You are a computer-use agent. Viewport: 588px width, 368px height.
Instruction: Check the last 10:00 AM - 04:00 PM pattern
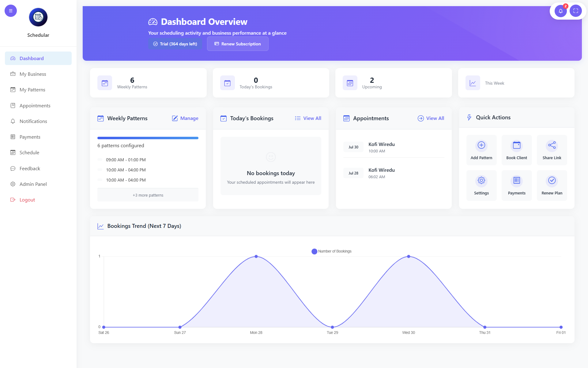(x=100, y=180)
